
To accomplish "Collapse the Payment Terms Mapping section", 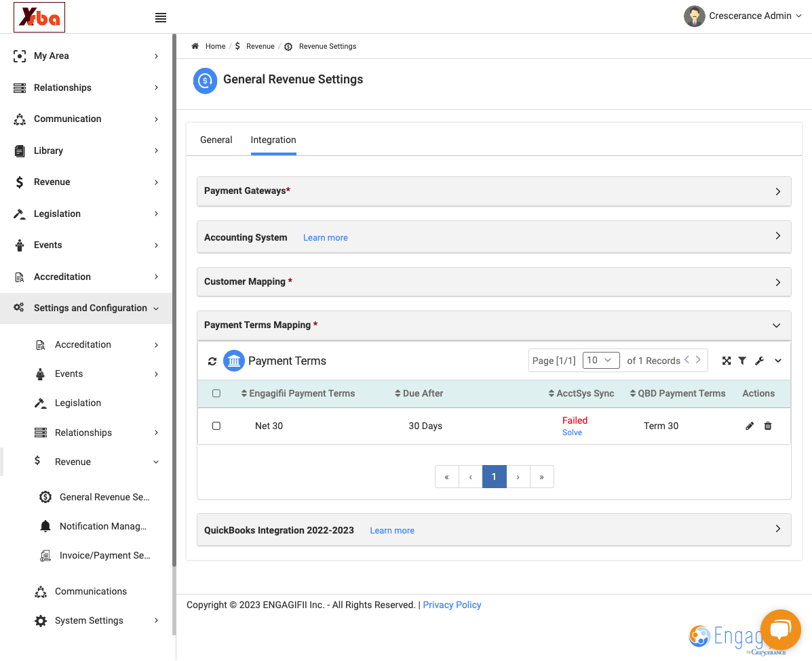I will coord(494,325).
